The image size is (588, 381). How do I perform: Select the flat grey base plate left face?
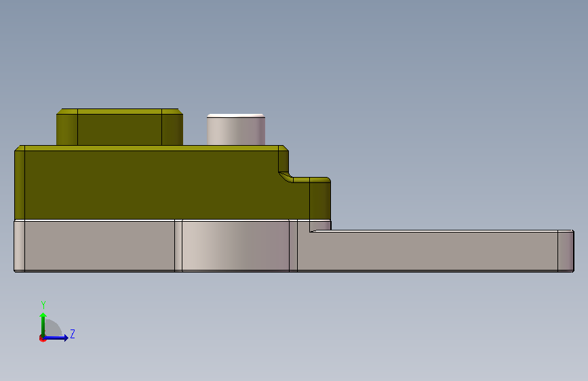coord(100,245)
